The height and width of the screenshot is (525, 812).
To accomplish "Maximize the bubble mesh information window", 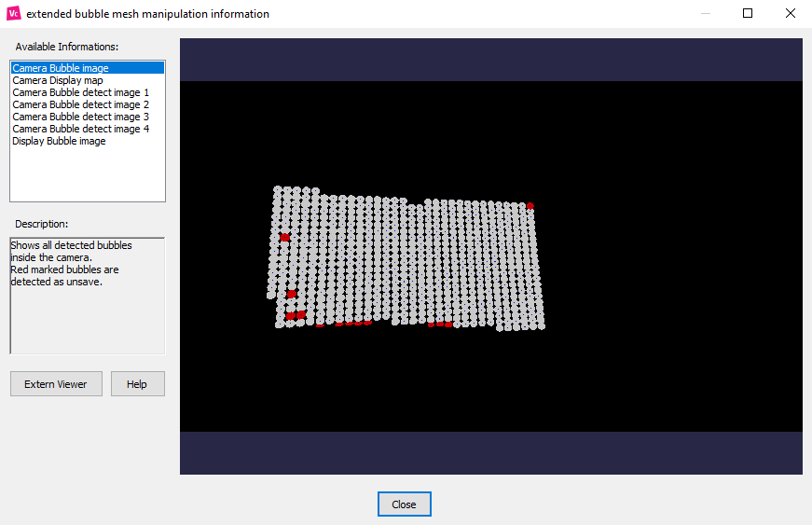I will coord(748,13).
